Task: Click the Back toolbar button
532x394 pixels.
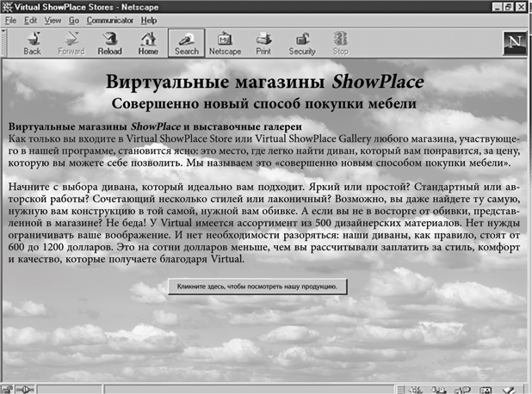Action: point(32,43)
